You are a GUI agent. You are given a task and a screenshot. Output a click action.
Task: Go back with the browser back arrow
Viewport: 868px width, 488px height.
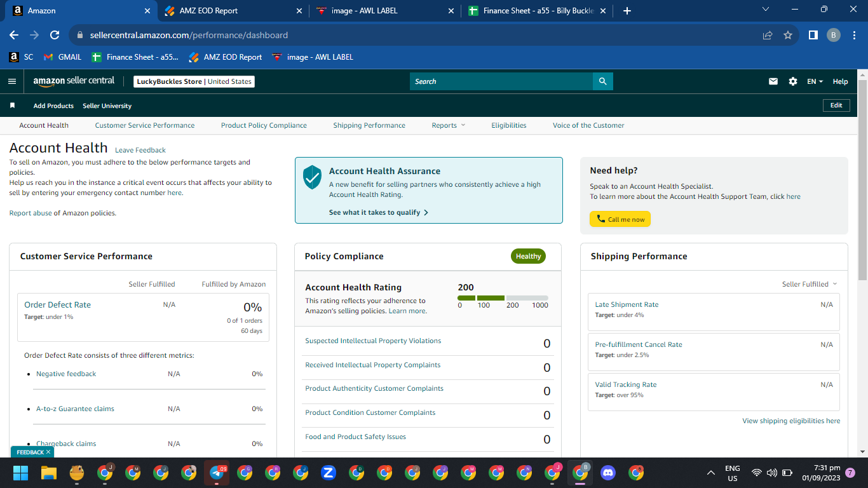(14, 36)
